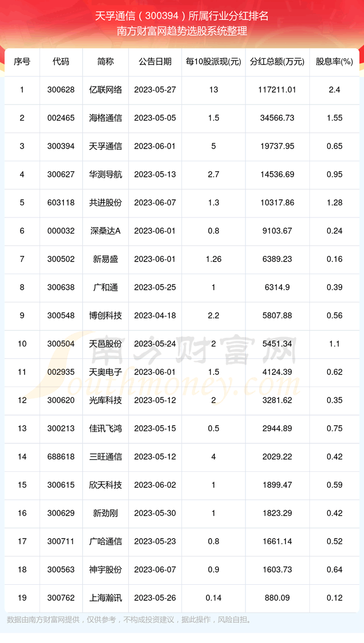364x643 pixels.
Task: Select the 分红总额(万元) column header
Action: click(x=277, y=62)
